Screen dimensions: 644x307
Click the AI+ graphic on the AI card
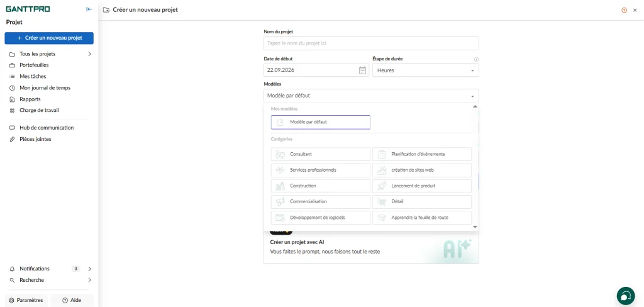pyautogui.click(x=458, y=249)
